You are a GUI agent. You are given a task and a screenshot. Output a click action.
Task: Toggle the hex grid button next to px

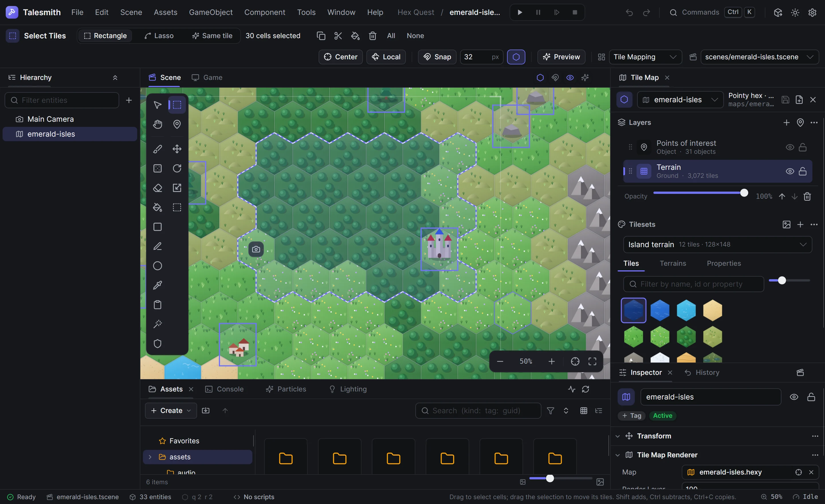[516, 57]
